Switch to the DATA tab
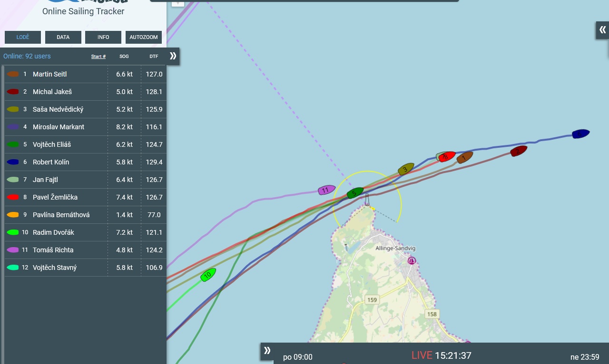Viewport: 609px width, 364px height. click(63, 37)
